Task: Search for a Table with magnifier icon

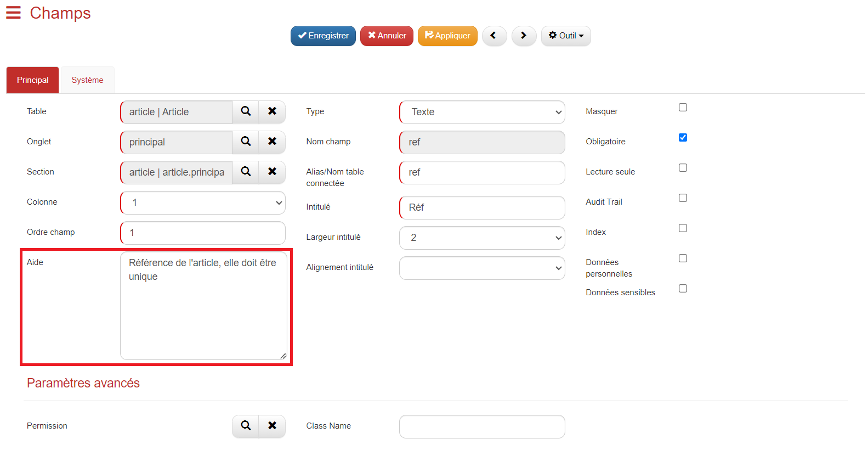Action: 246,111
